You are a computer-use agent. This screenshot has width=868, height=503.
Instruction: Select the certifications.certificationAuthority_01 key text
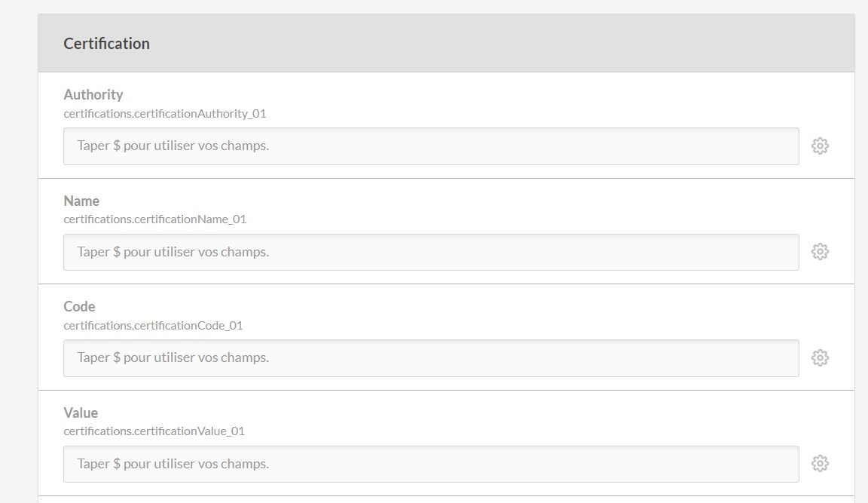pos(164,114)
